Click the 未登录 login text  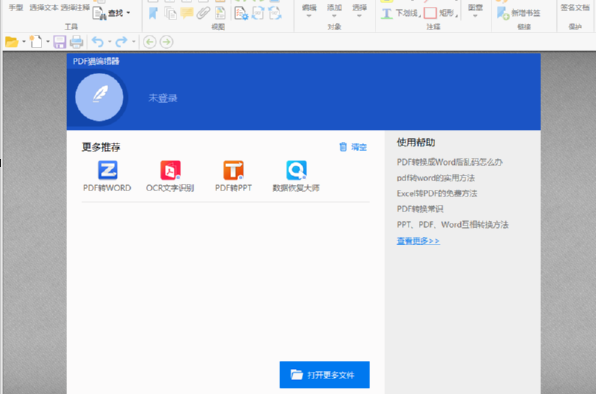click(163, 98)
